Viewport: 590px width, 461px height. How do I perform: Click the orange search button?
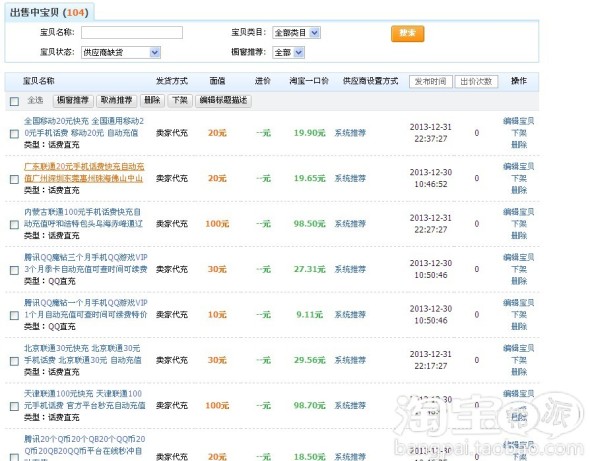[408, 33]
